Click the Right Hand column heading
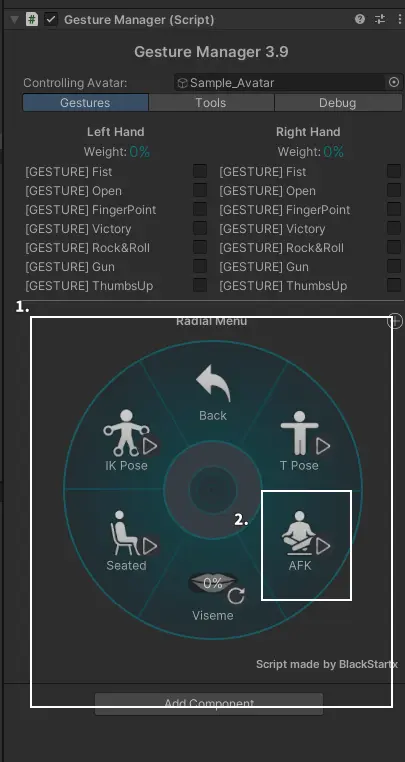 (308, 132)
